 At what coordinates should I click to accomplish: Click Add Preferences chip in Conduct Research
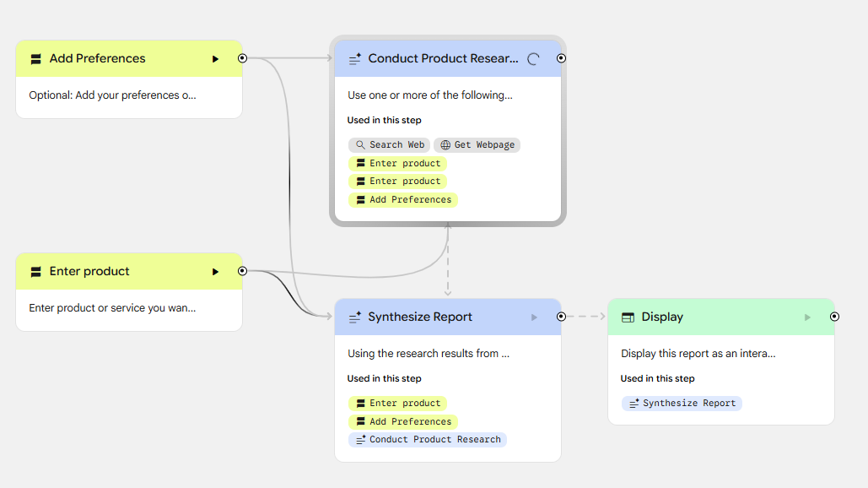coord(403,200)
